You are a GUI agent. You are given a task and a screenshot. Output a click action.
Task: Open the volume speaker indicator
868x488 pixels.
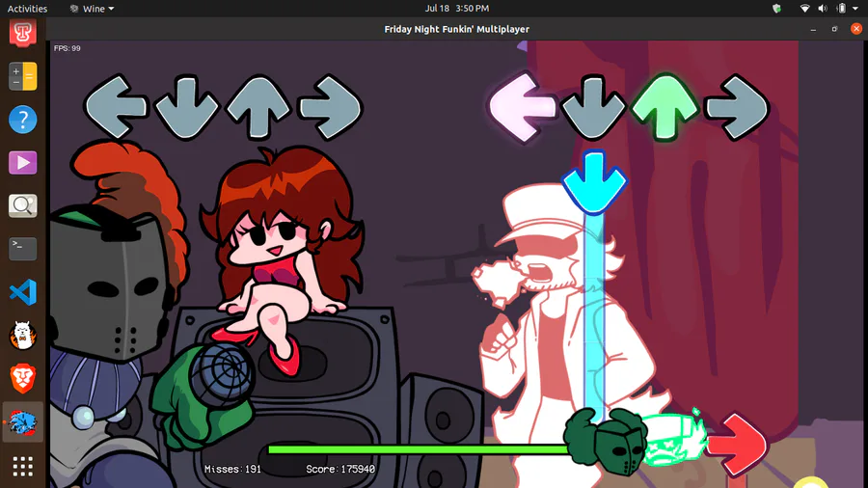(x=823, y=9)
